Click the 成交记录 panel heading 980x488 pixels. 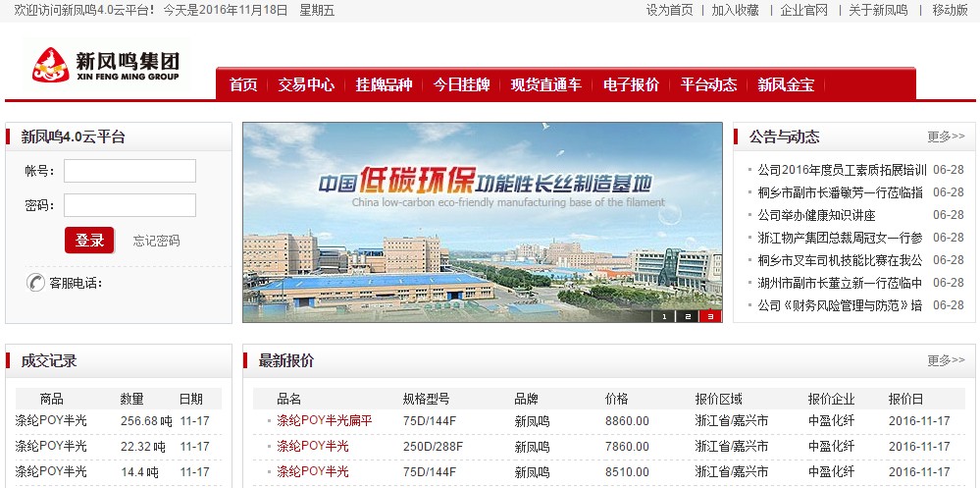point(49,361)
